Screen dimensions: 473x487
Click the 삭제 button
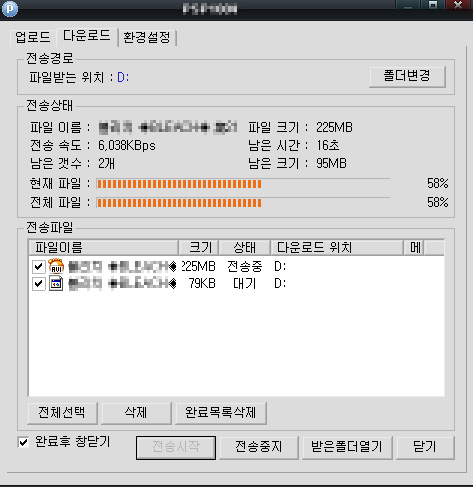pyautogui.click(x=136, y=413)
